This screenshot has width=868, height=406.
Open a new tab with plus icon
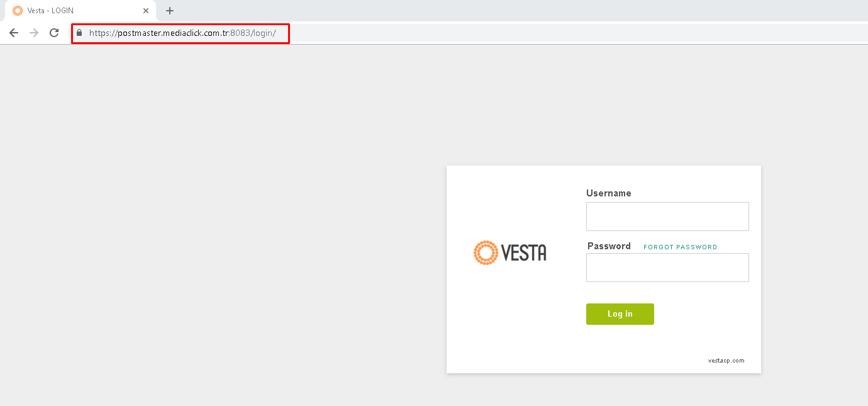pos(170,11)
